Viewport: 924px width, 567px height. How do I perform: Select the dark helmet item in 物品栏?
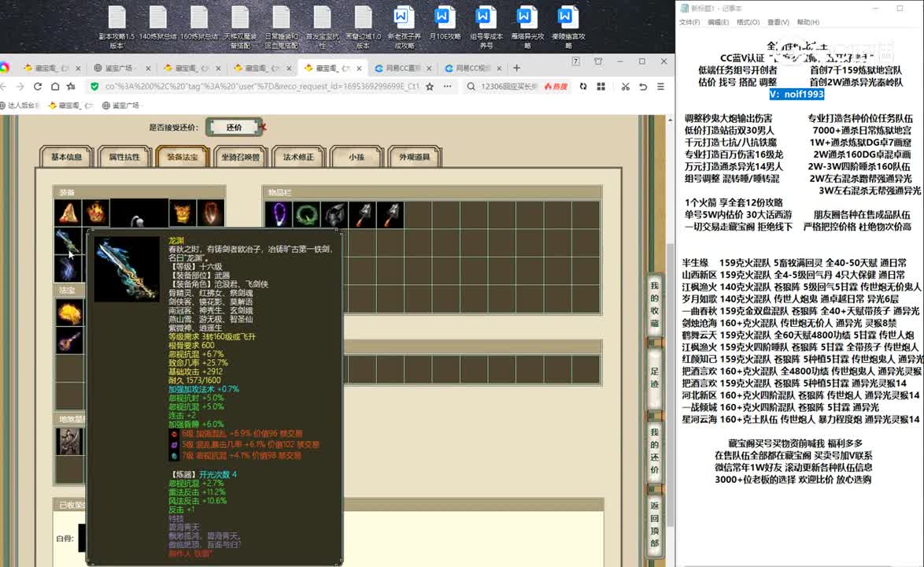334,214
